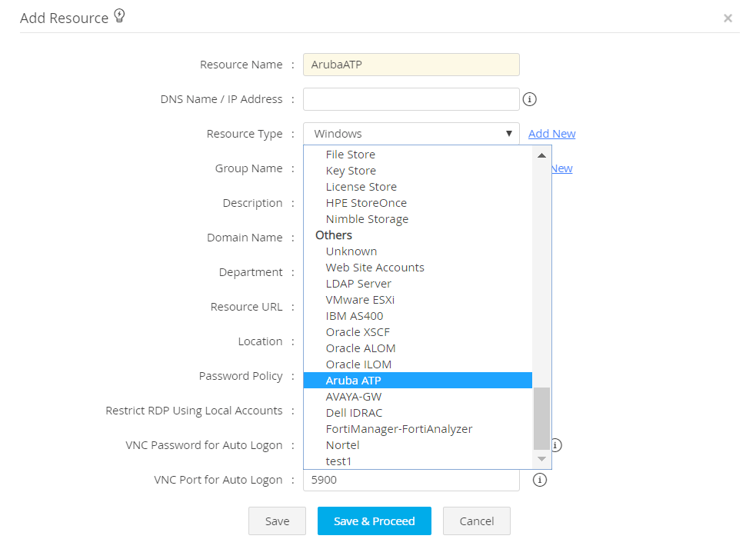Click dropdown list scroll up arrow
The height and width of the screenshot is (549, 756).
click(x=541, y=155)
